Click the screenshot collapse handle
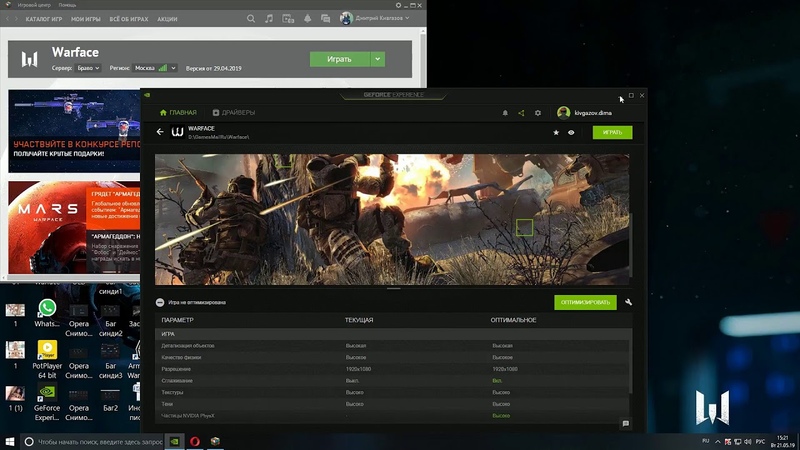Image resolution: width=800 pixels, height=450 pixels. pyautogui.click(x=393, y=289)
